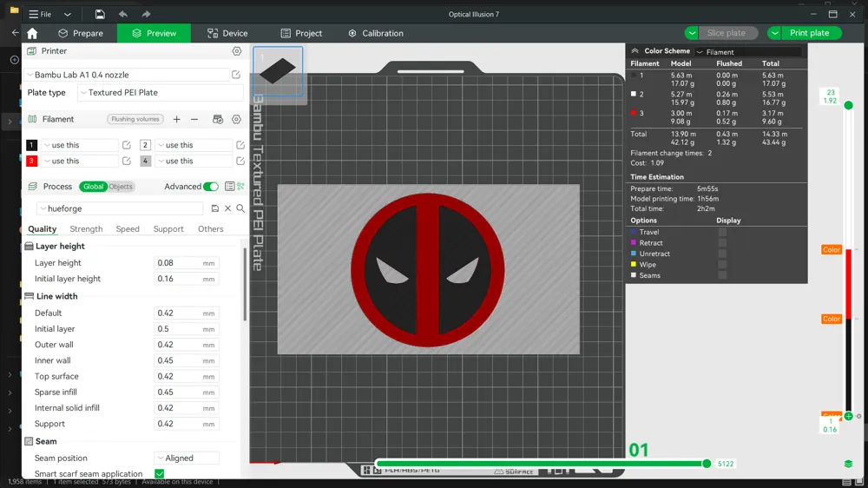
Task: Enable Seams display checkbox
Action: click(722, 275)
